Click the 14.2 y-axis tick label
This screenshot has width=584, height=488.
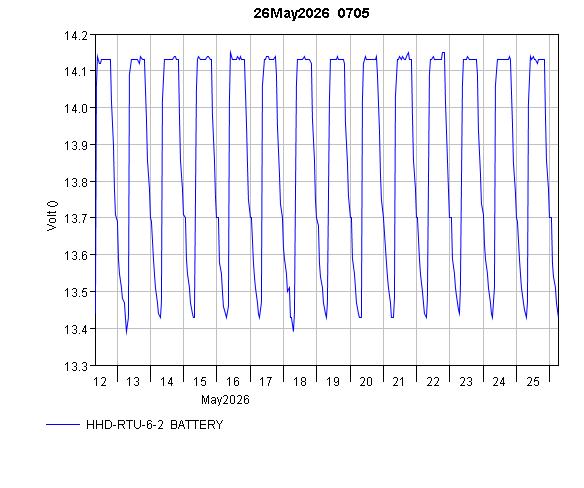76,36
